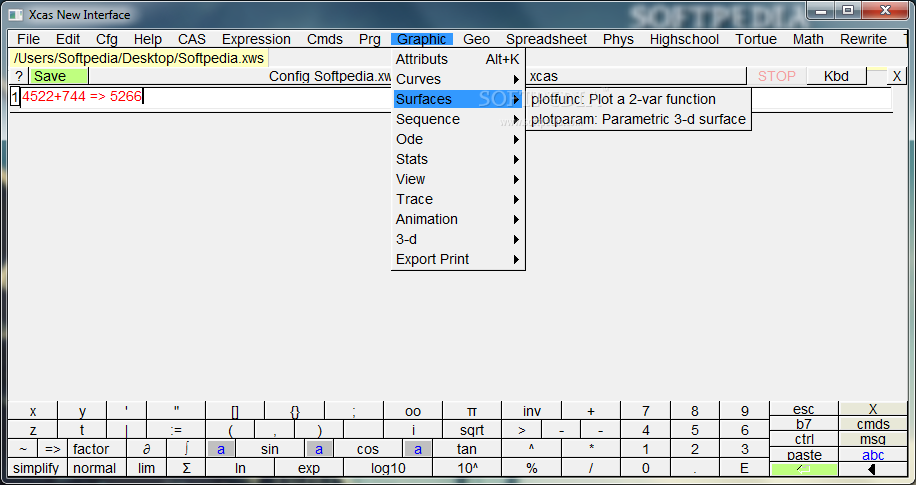Click the oo infinity key
Viewport: 916px width, 485px height.
pyautogui.click(x=413, y=411)
